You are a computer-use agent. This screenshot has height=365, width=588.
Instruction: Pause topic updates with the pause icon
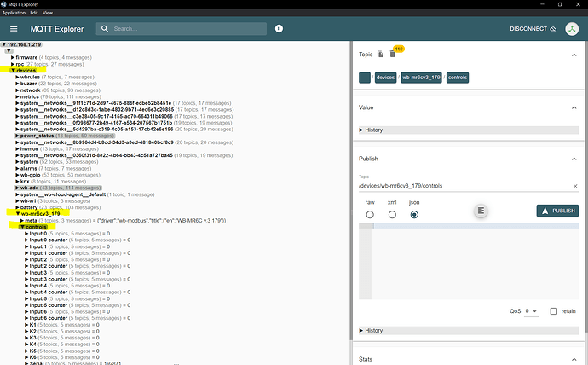[x=279, y=28]
